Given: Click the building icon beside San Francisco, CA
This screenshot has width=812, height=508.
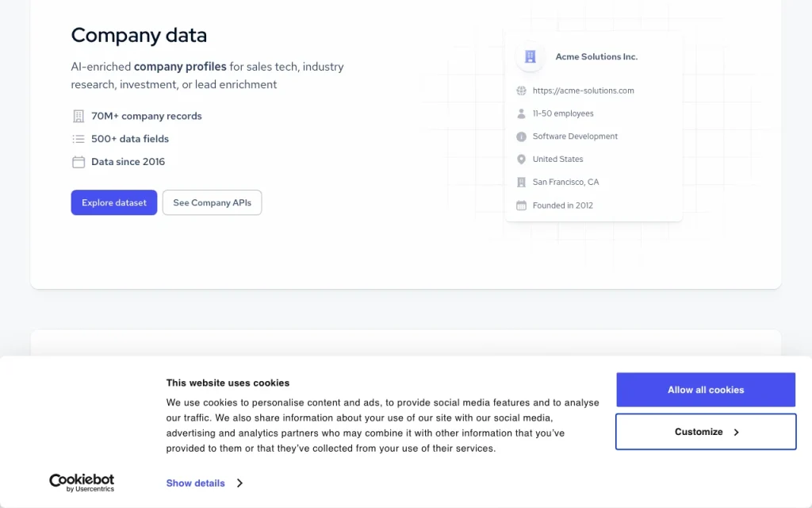Looking at the screenshot, I should pos(521,182).
